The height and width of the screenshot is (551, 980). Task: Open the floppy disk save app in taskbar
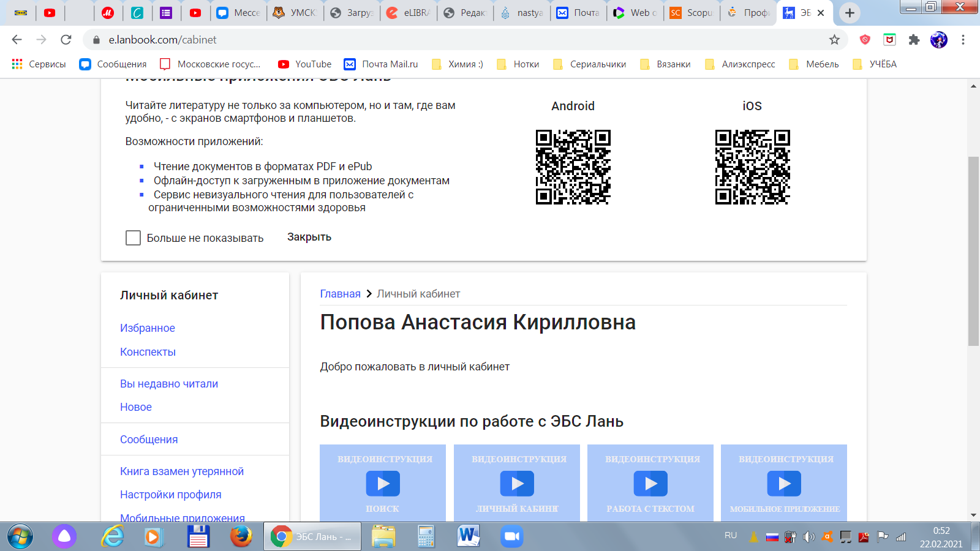click(x=198, y=537)
